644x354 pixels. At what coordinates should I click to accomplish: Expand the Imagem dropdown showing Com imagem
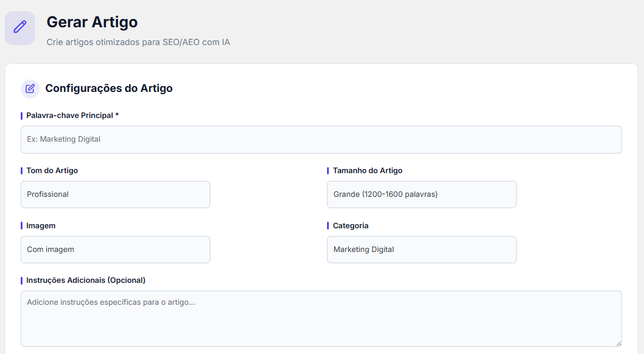116,250
